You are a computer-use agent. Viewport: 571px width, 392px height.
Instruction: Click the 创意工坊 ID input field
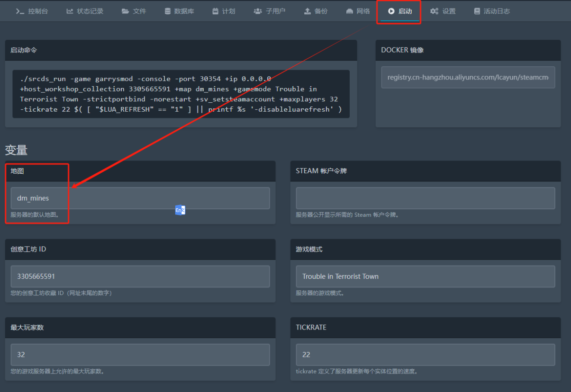(x=140, y=276)
